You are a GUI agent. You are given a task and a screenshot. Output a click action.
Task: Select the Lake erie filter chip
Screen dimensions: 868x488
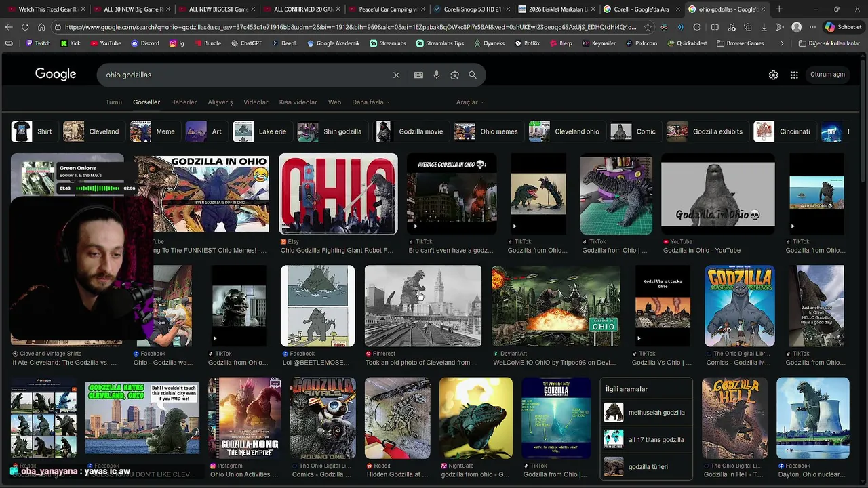[x=261, y=131]
